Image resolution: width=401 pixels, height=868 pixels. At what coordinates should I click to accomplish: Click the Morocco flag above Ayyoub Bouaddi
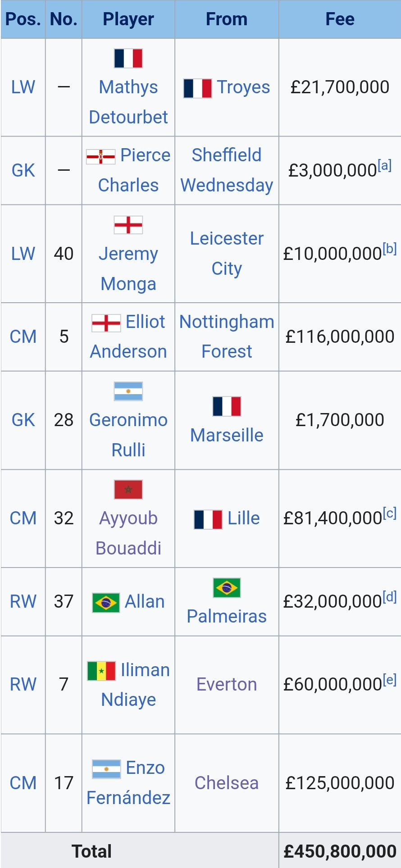(x=128, y=490)
